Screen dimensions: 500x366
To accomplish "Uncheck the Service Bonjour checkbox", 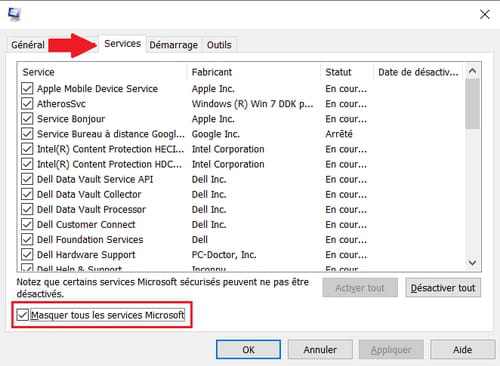I will tap(27, 119).
